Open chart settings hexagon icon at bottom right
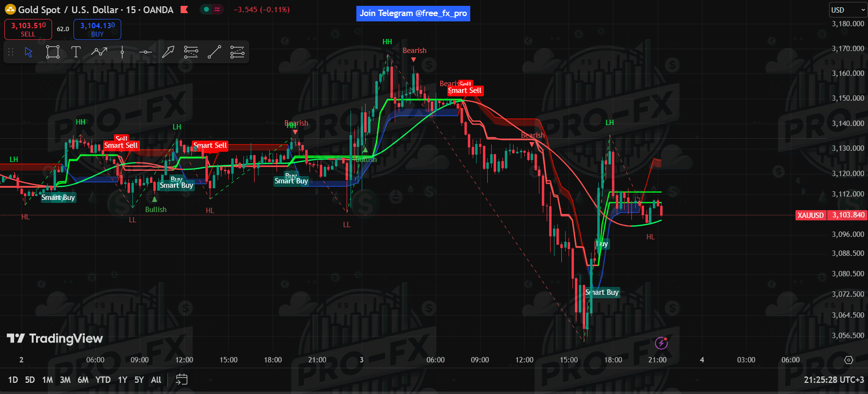The width and height of the screenshot is (868, 394). [849, 360]
